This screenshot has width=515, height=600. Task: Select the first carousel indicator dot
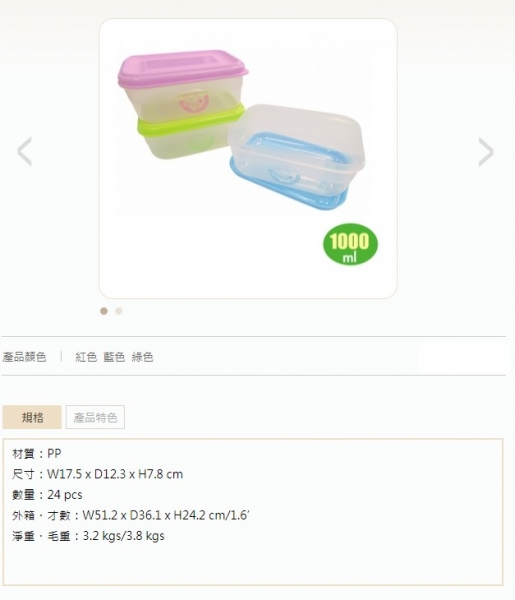pyautogui.click(x=104, y=311)
